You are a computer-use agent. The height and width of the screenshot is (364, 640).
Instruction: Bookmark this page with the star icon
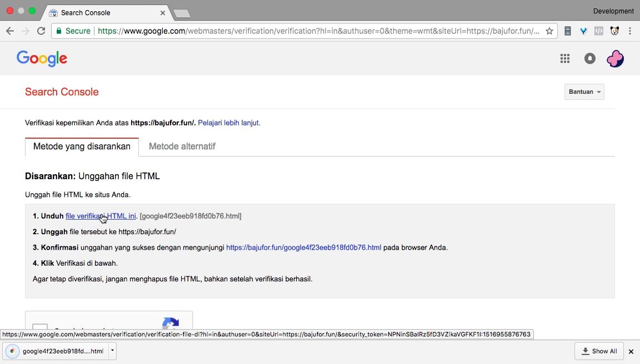[549, 31]
